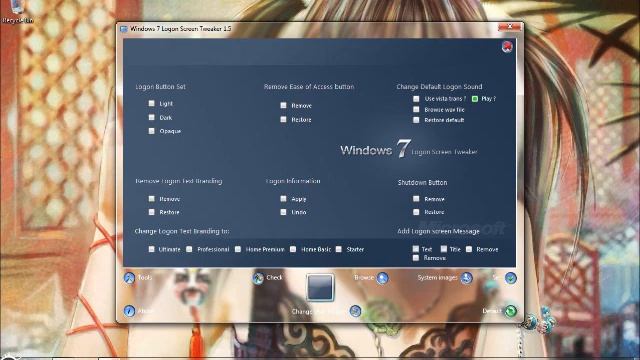
Task: Click the logon background preview thumbnail
Action: click(x=320, y=287)
